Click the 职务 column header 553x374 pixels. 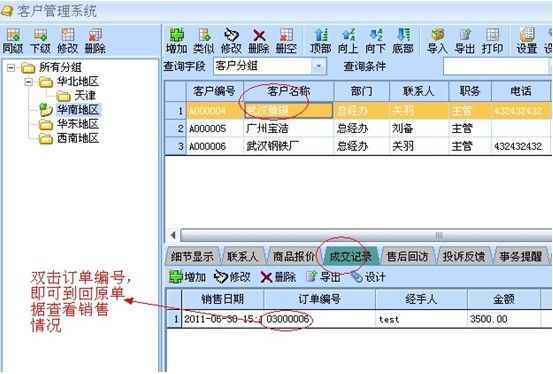point(470,91)
